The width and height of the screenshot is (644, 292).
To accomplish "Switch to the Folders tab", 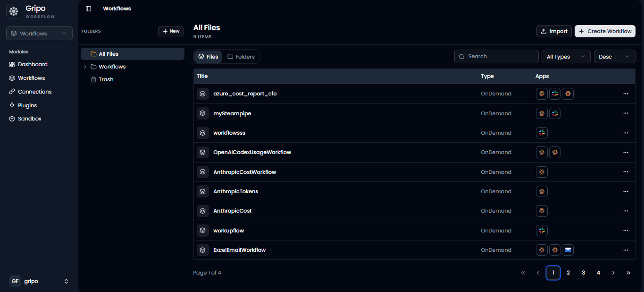I will (241, 57).
